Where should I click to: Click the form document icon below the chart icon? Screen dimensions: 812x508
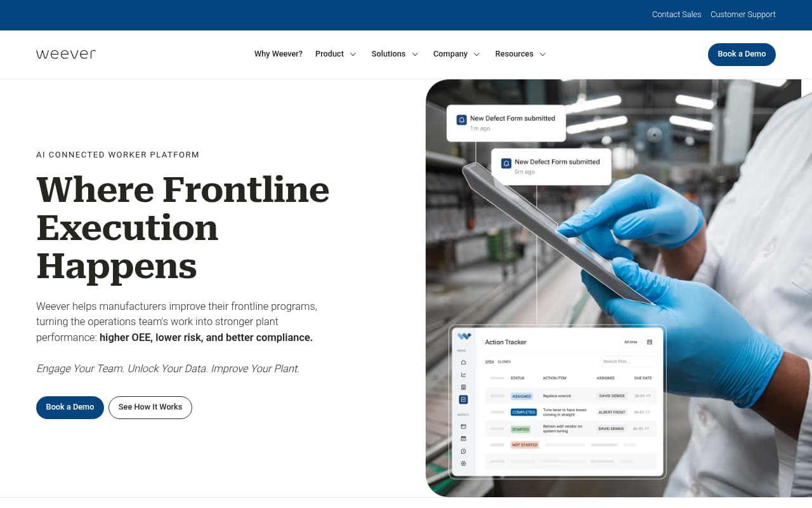(463, 387)
